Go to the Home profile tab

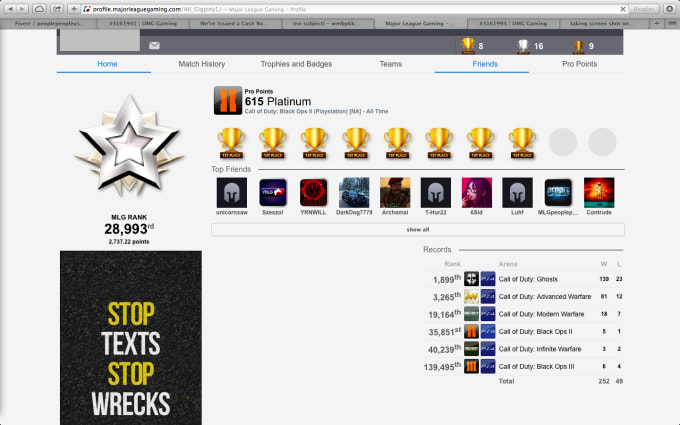(107, 64)
